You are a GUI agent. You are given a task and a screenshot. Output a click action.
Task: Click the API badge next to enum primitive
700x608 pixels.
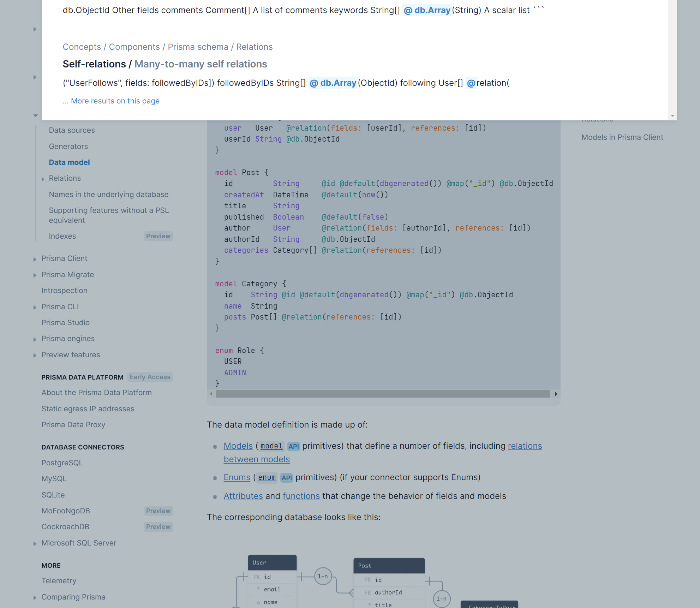(x=287, y=477)
